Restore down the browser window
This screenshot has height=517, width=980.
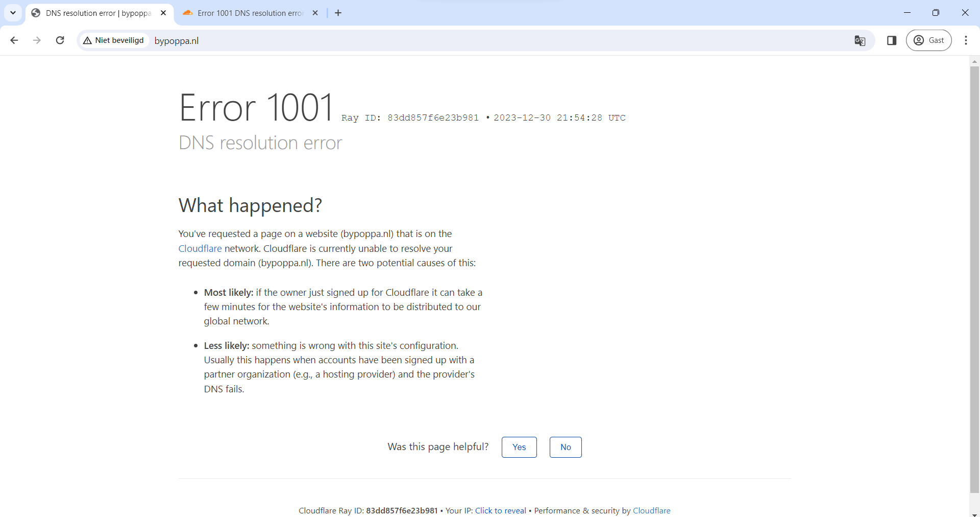point(936,13)
